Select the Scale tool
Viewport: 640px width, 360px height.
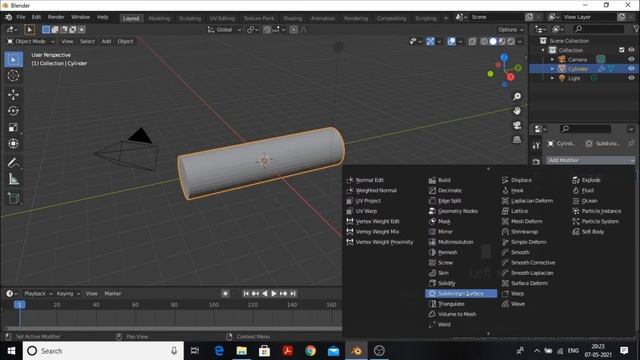[x=13, y=127]
